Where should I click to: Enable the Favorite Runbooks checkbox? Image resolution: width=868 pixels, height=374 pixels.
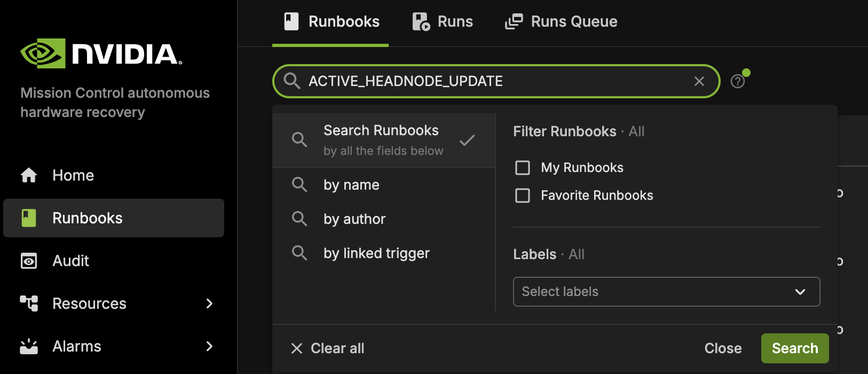click(x=523, y=196)
